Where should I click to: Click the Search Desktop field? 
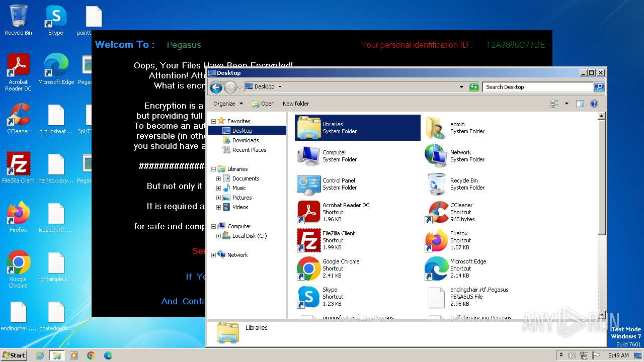(x=537, y=87)
